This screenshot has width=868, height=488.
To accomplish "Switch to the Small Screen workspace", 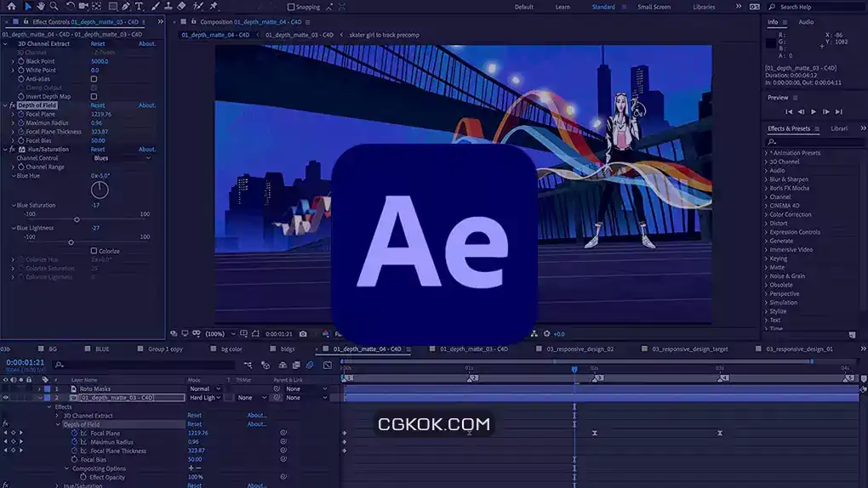I will coord(654,7).
